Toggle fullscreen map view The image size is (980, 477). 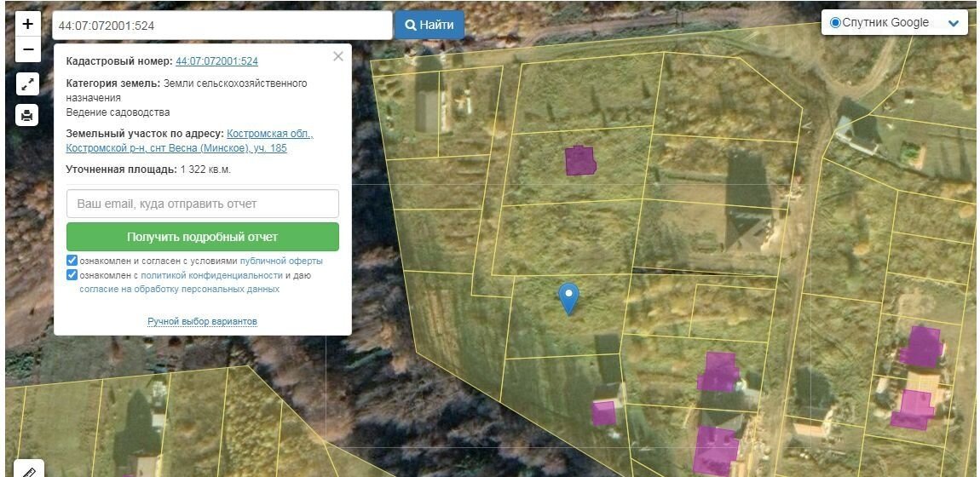click(x=27, y=83)
